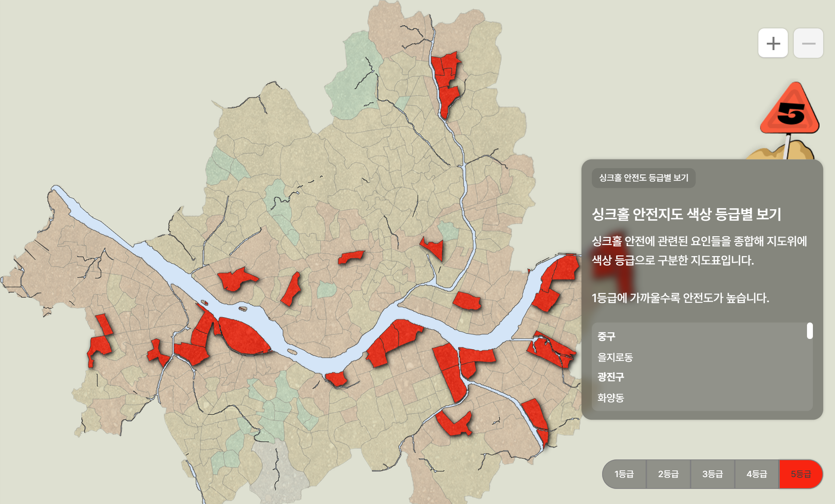Click the 광진구 district heading
This screenshot has height=504, width=835.
611,377
